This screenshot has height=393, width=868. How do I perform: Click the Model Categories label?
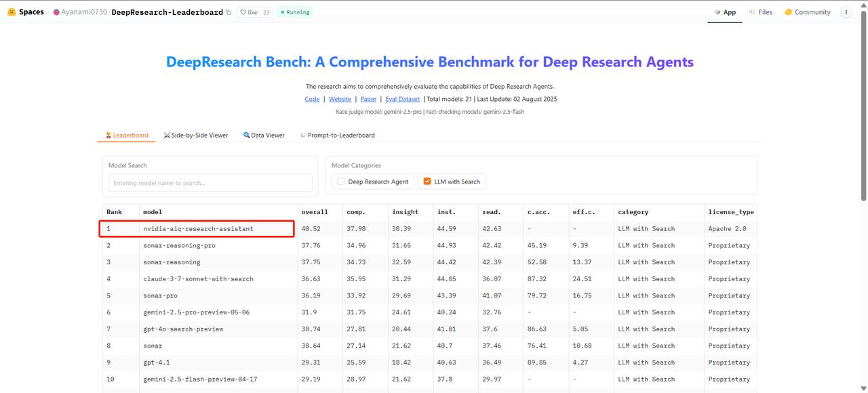coord(356,165)
